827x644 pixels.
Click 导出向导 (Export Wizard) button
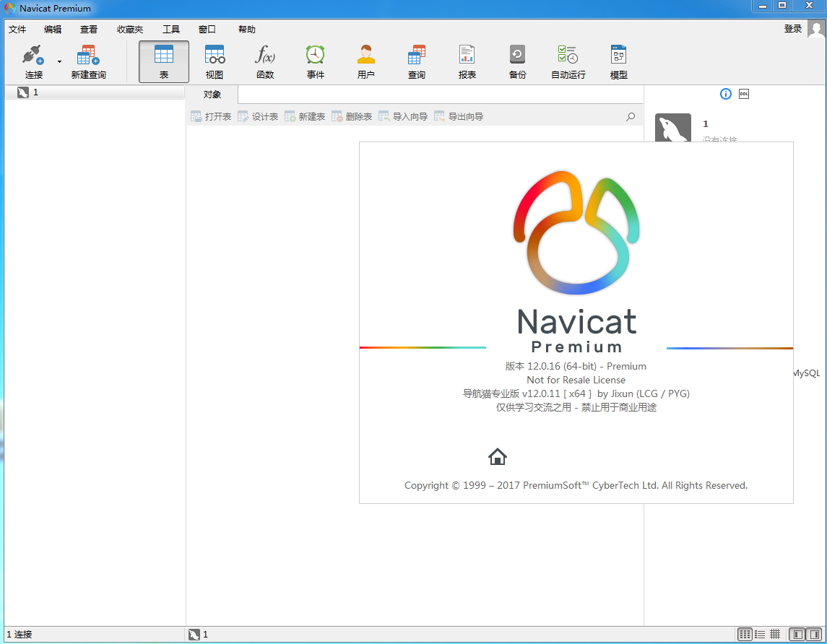[x=459, y=116]
